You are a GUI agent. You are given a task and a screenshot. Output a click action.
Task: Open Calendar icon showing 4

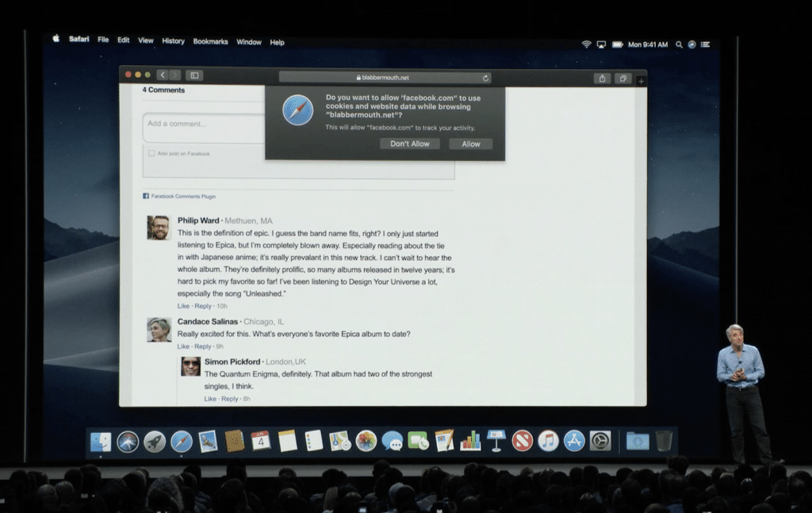click(261, 441)
